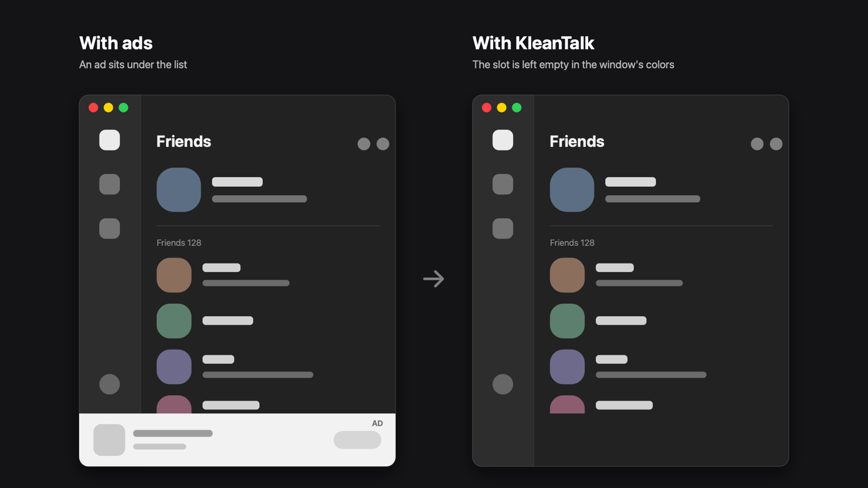Click white sidebar icon in left window
Image resolution: width=868 pixels, height=488 pixels.
click(x=110, y=140)
